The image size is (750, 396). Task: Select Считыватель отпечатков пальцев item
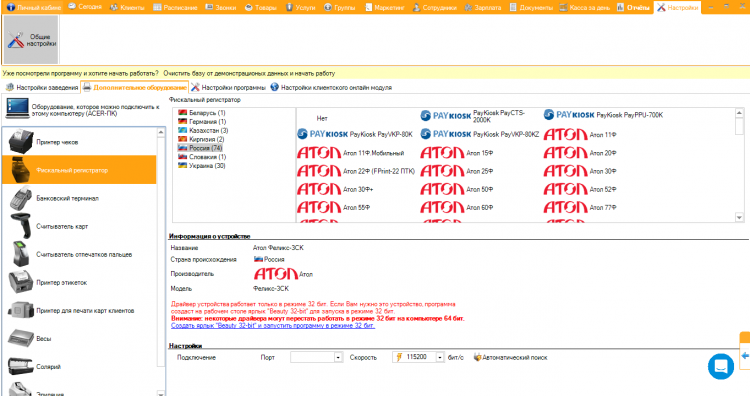click(x=79, y=254)
